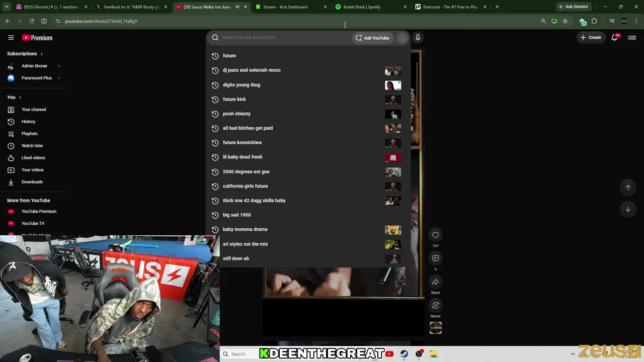Start a voice search with the microphone
Image resolution: width=644 pixels, height=362 pixels.
click(418, 38)
